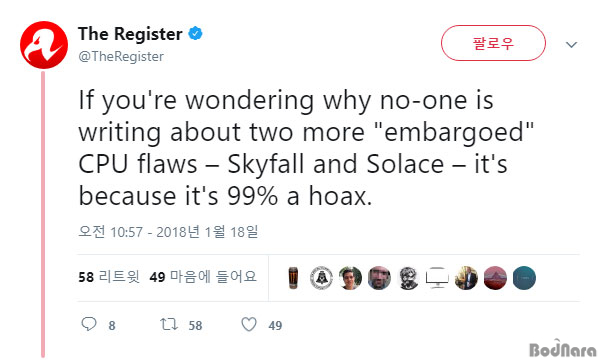View the 58 리트윗 retweets list
600x360 pixels.
click(109, 277)
